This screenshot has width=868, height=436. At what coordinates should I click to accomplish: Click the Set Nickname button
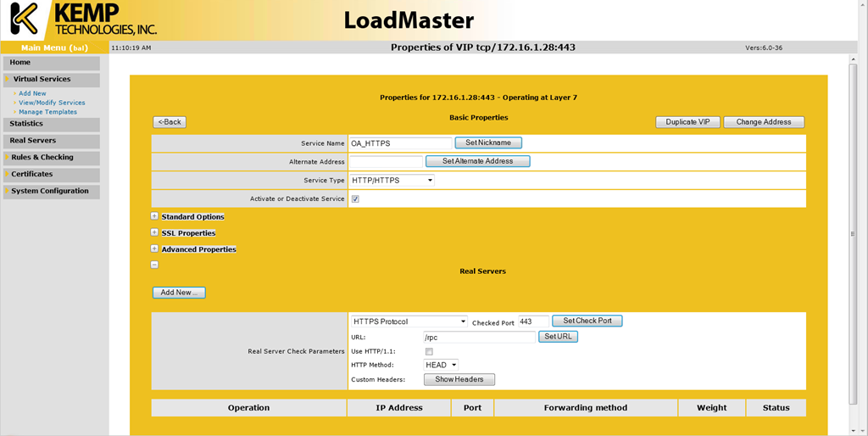[x=488, y=143]
